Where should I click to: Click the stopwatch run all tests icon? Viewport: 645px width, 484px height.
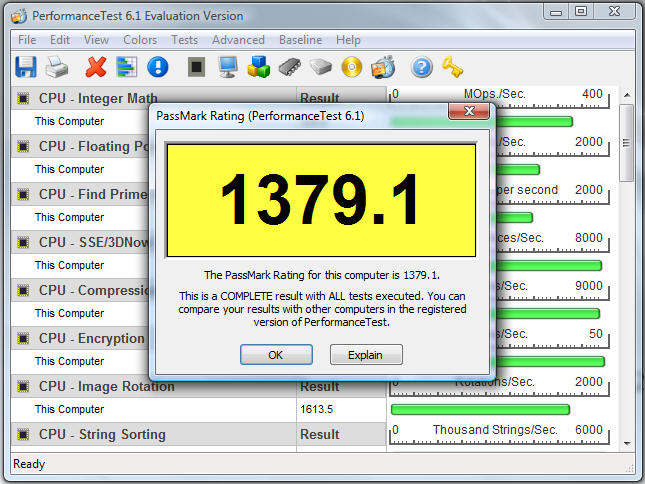click(383, 67)
